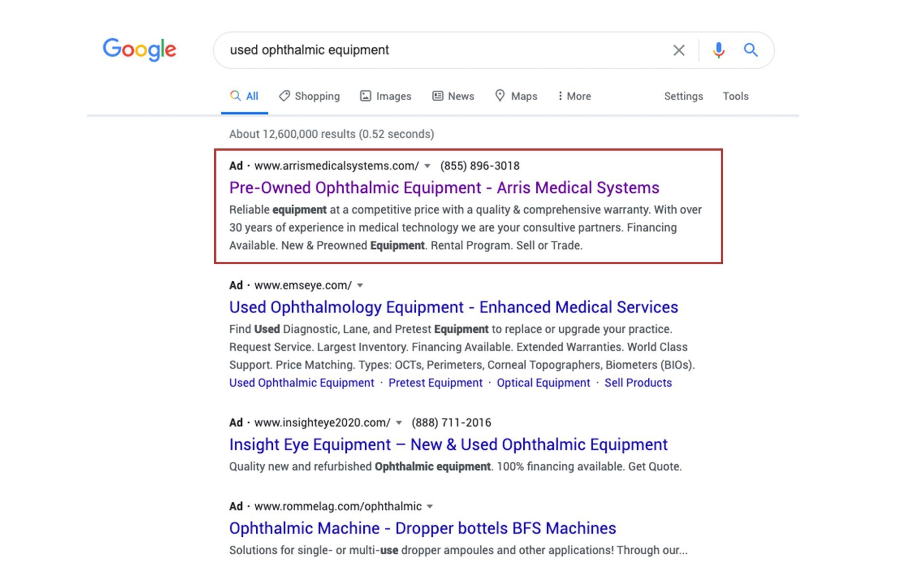Click the Images picture icon
The width and height of the screenshot is (924, 584).
365,96
